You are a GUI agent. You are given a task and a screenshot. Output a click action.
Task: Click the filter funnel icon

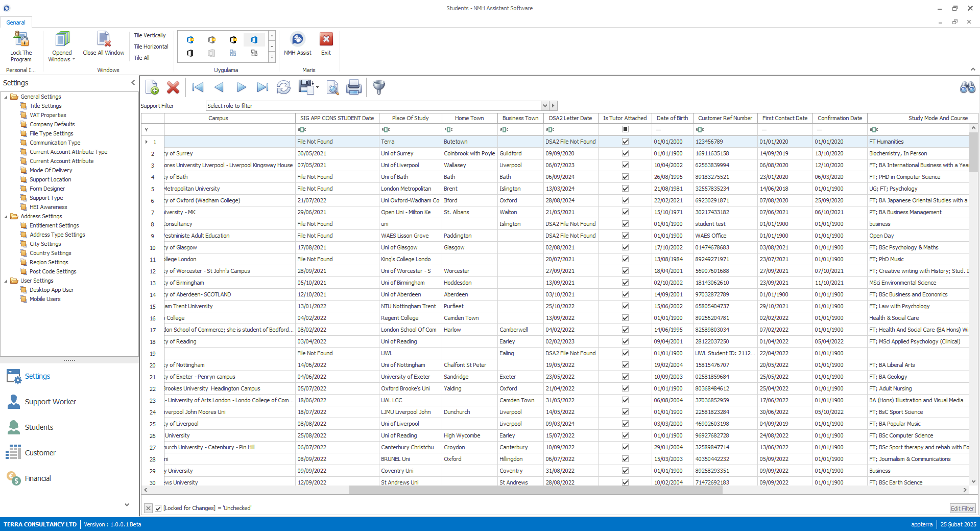tap(379, 87)
